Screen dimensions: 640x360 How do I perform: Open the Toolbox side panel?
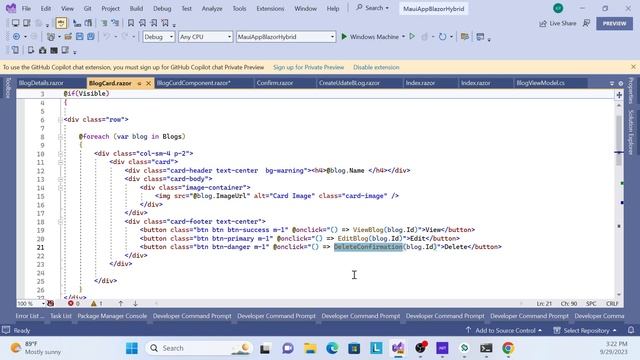7,87
